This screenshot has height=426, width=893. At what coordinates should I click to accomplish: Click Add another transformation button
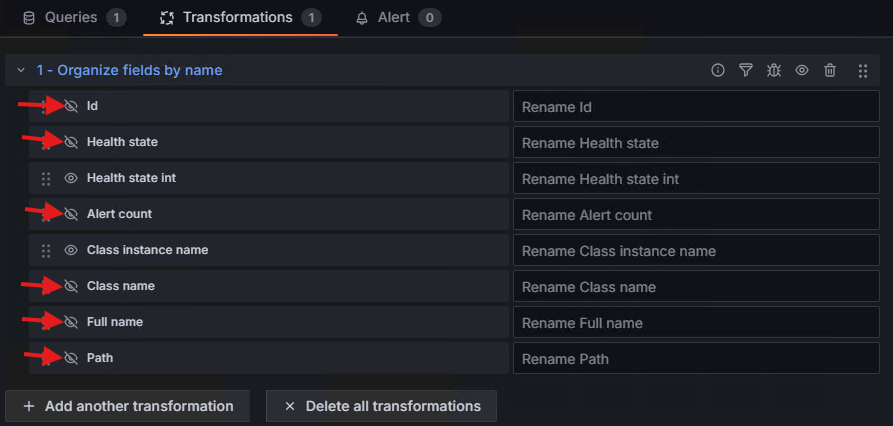(127, 406)
